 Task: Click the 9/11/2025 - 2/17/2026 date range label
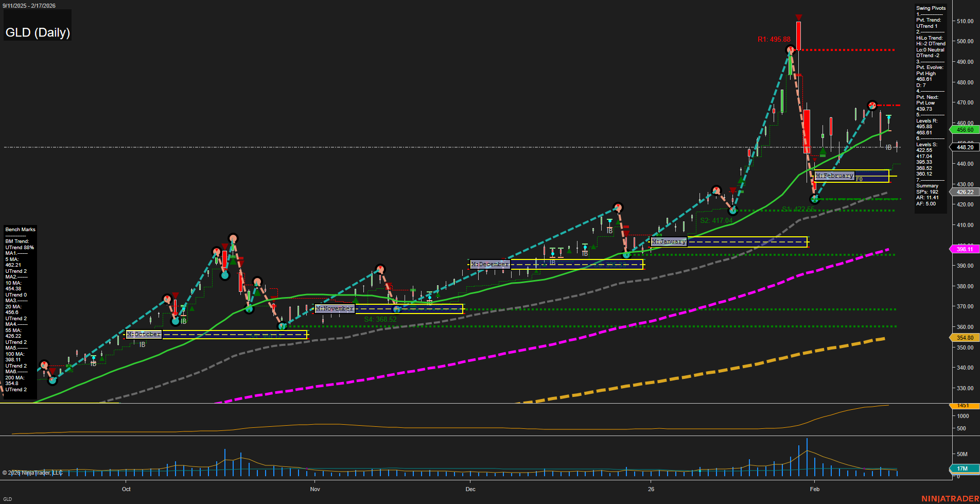tap(29, 6)
